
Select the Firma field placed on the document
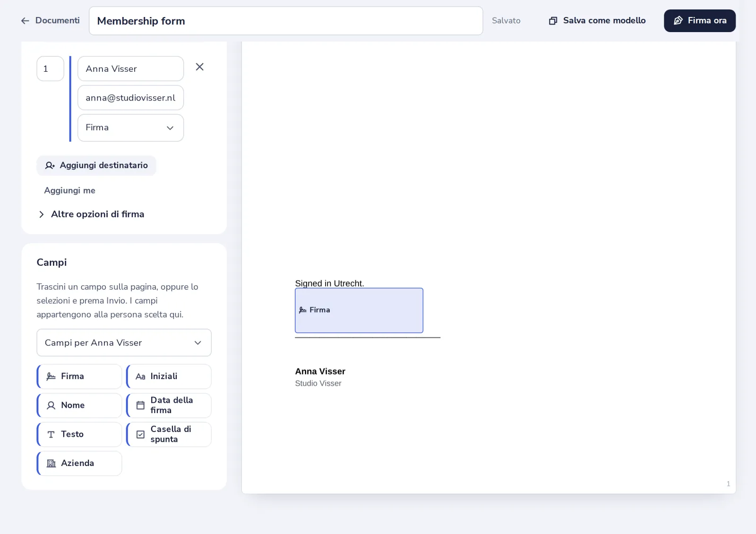point(359,310)
